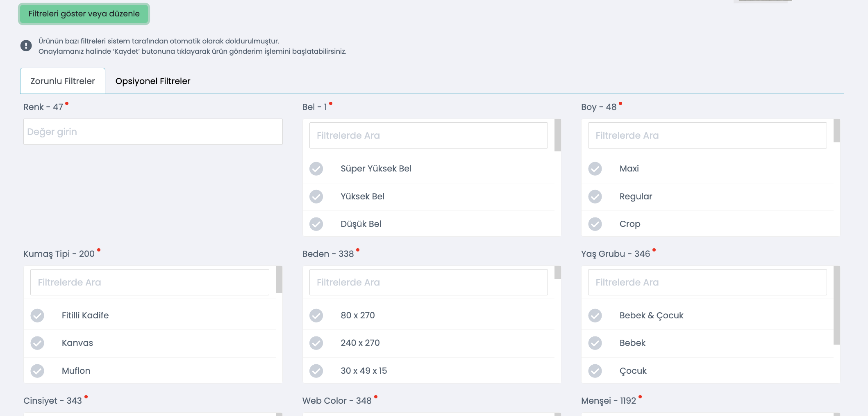
Task: Click the exclamation info icon
Action: [26, 46]
